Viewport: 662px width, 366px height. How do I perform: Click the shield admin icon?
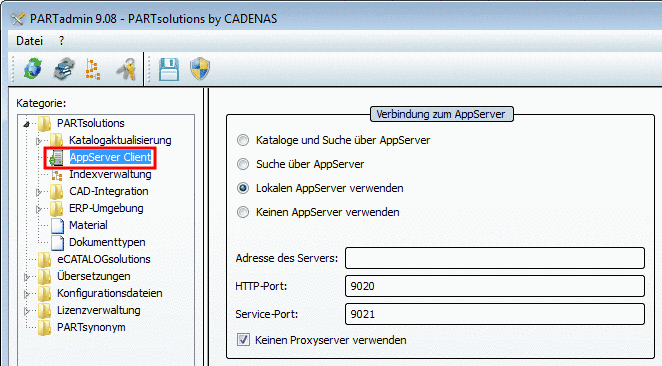[200, 69]
